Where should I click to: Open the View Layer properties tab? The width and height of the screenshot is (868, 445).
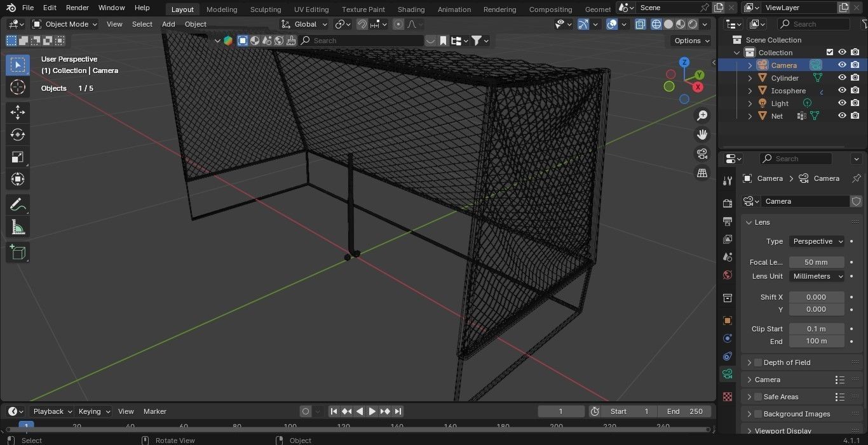[x=728, y=239]
